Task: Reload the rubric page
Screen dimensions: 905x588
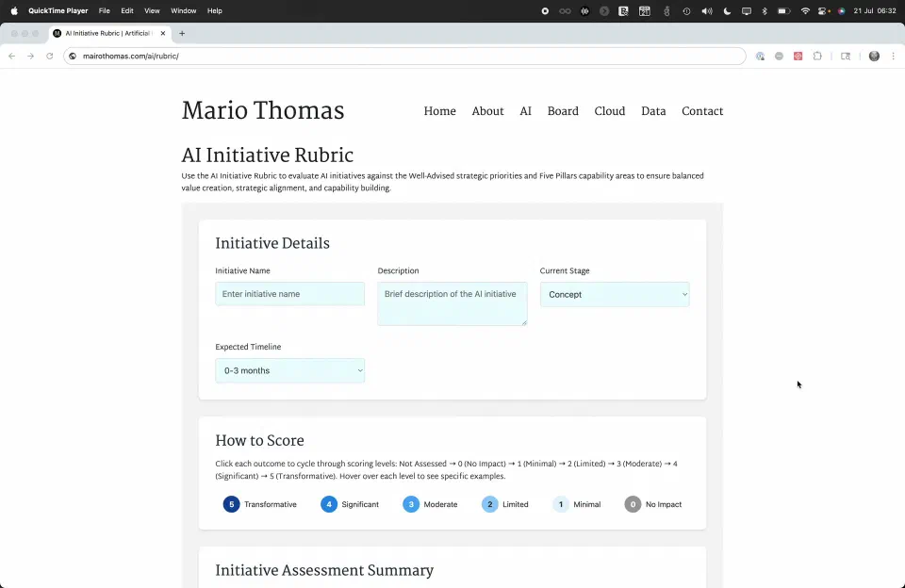Action: point(50,56)
